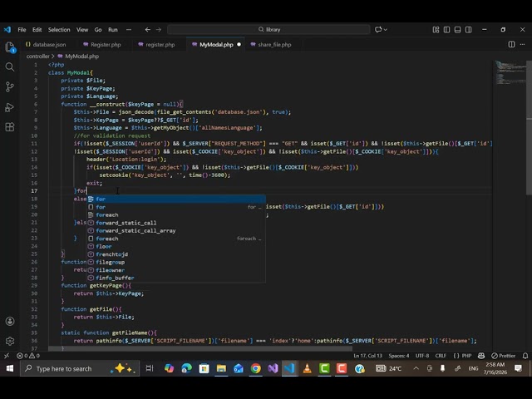The image size is (532, 399).
Task: Open the View menu
Action: [x=82, y=30]
